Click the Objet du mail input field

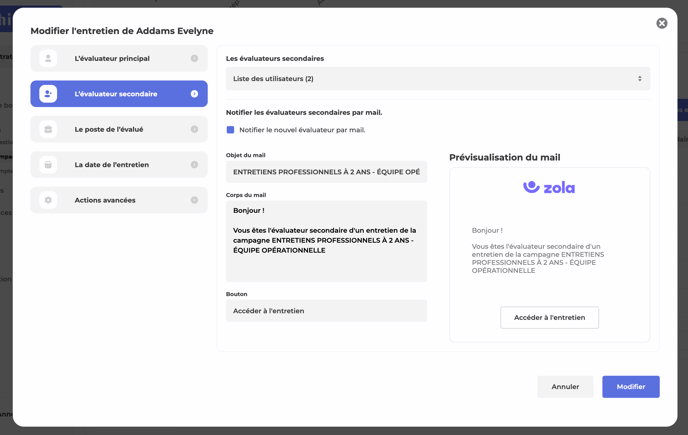(x=326, y=172)
